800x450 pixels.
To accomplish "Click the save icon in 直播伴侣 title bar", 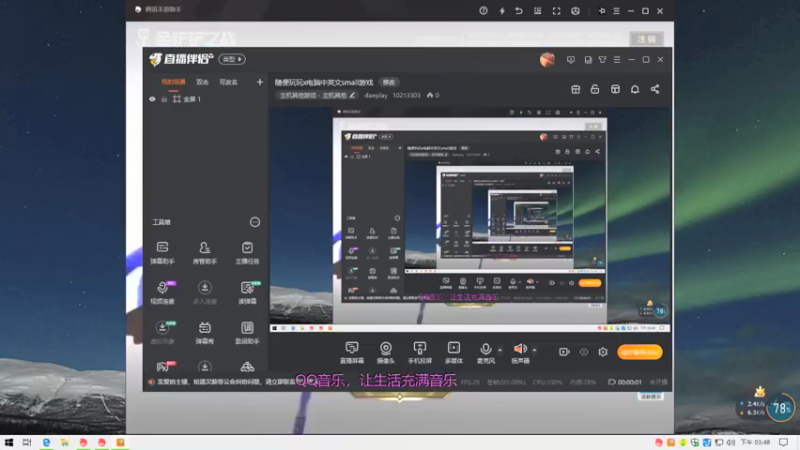I will (588, 60).
